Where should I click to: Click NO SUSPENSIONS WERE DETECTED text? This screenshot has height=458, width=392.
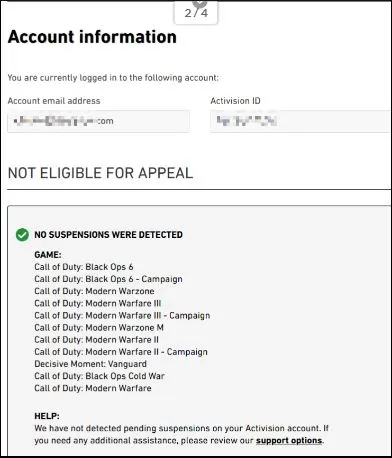(108, 235)
